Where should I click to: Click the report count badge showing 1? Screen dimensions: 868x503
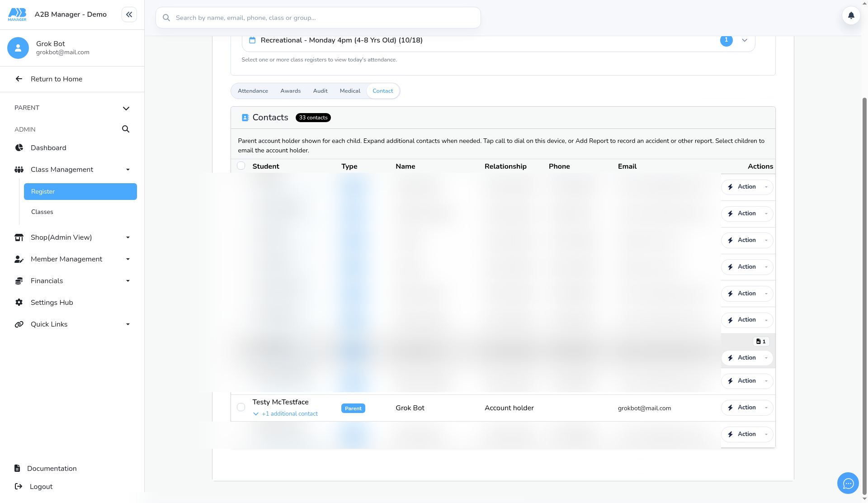(x=761, y=342)
